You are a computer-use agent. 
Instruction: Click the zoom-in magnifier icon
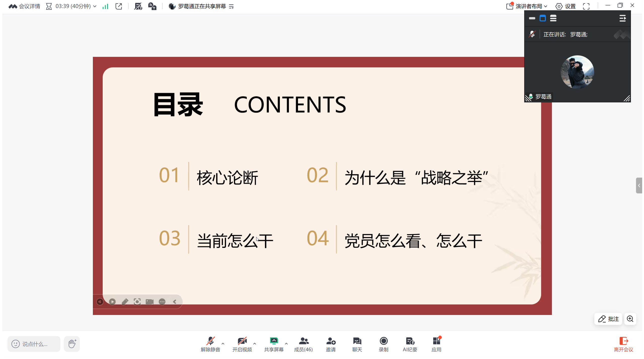tap(629, 318)
